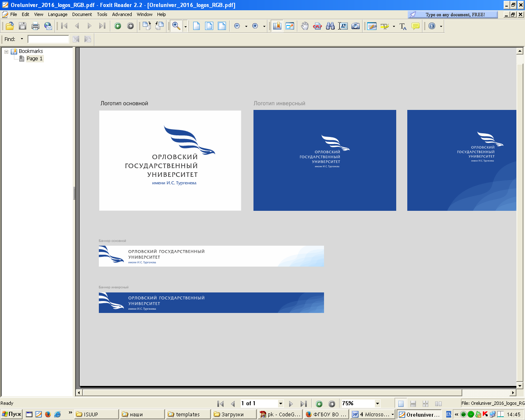525x420 pixels.
Task: Click the horizontal scrollbar track
Action: coord(484,393)
